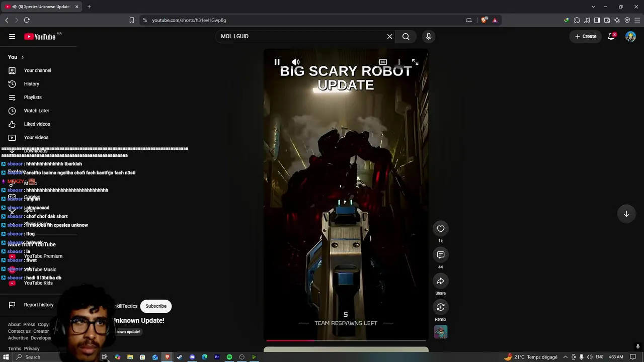Open a new browser tab
This screenshot has height=362, width=644.
(89, 7)
